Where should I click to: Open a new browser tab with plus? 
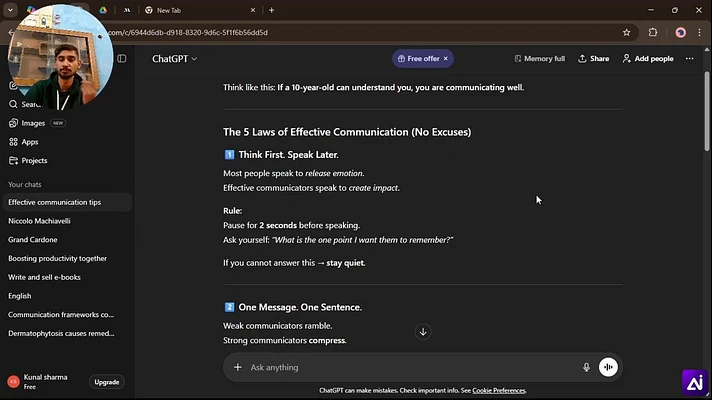coord(272,10)
